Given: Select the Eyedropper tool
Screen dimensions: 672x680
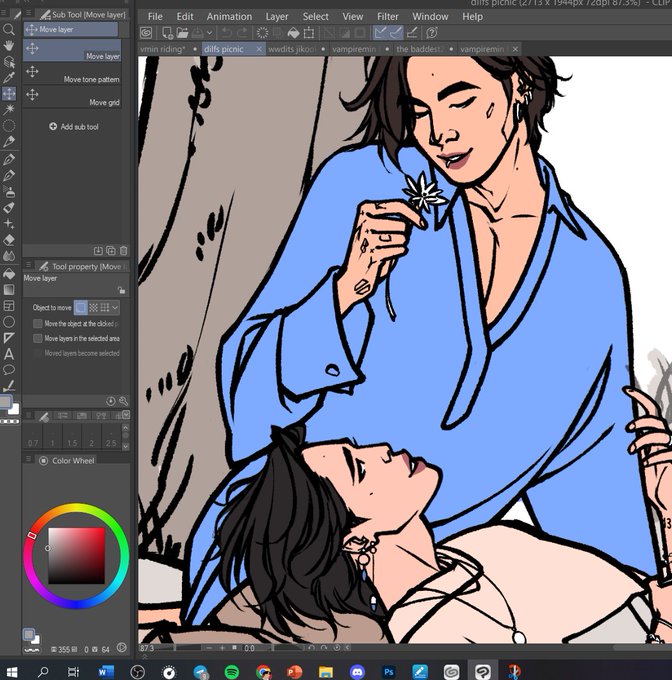Looking at the screenshot, I should pyautogui.click(x=9, y=77).
